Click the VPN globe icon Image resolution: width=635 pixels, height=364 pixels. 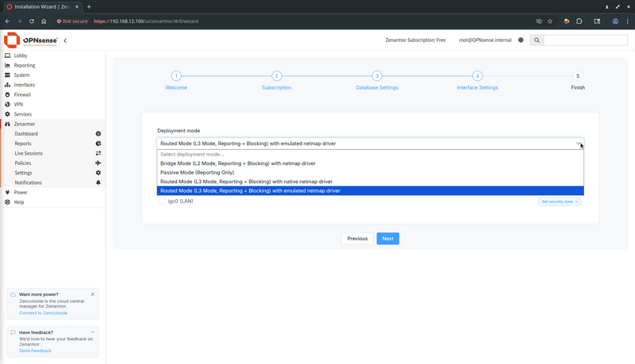pos(7,104)
